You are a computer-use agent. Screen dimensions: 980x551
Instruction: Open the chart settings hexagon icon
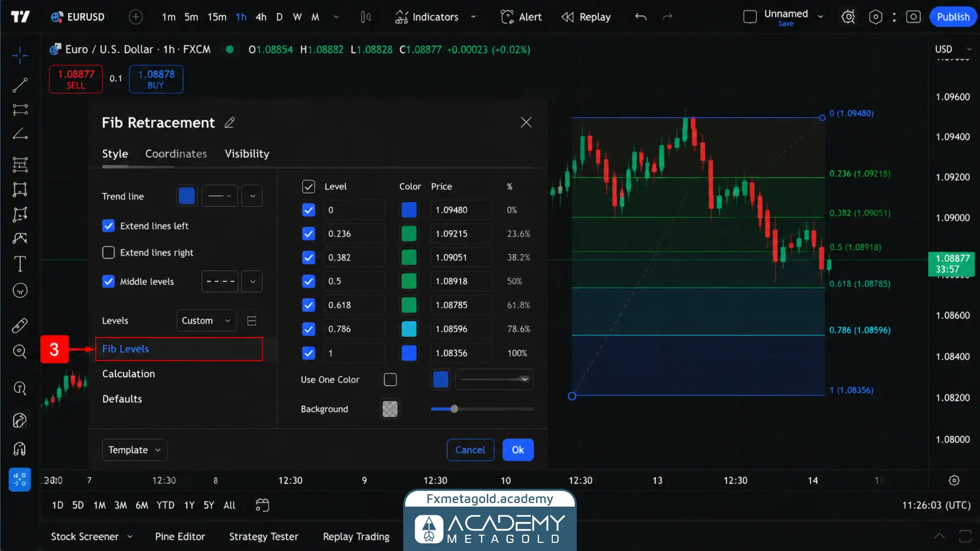click(875, 17)
